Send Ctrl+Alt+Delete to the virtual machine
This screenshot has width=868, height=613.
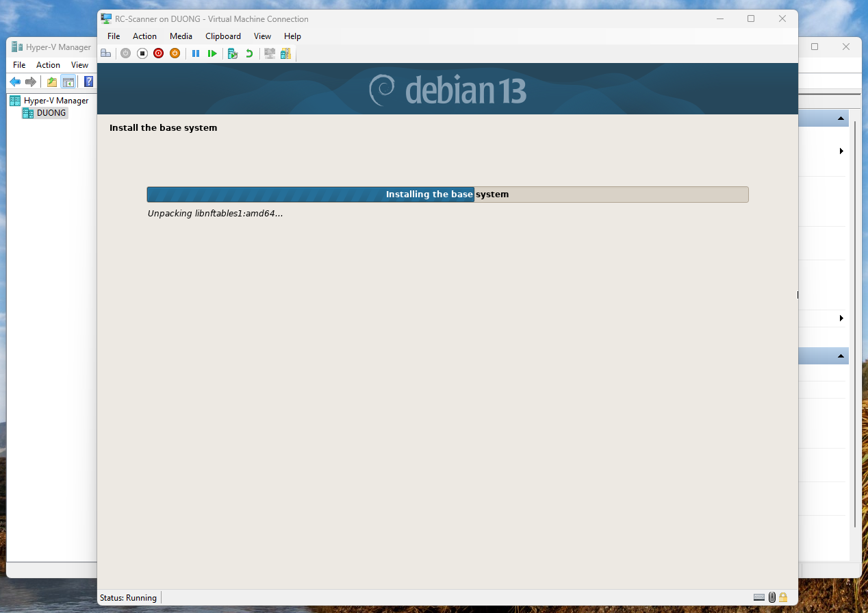tap(105, 53)
